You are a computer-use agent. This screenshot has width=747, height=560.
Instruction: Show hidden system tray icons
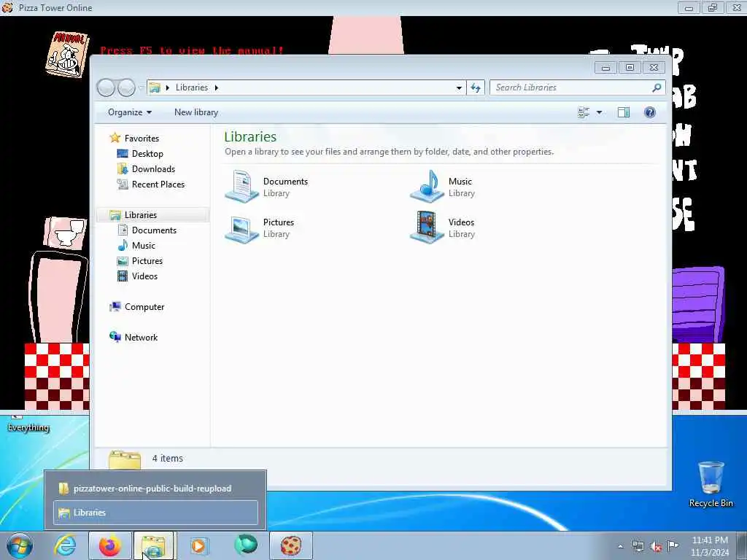coord(620,546)
